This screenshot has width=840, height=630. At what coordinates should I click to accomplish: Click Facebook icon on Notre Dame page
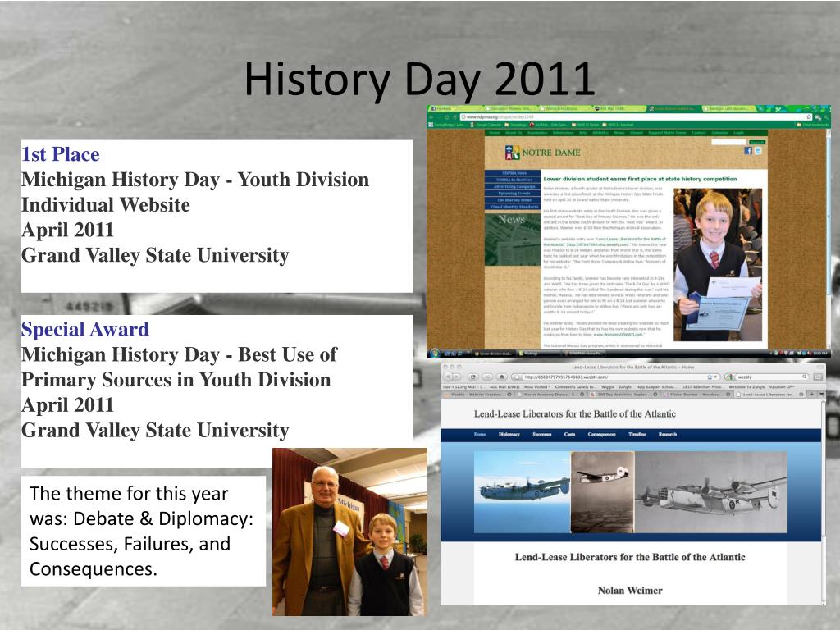pos(748,151)
